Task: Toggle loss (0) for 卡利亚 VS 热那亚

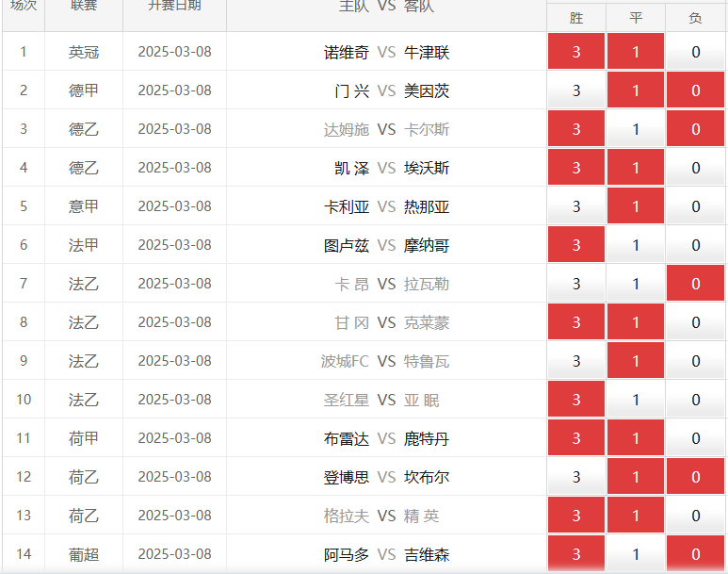Action: [x=695, y=205]
